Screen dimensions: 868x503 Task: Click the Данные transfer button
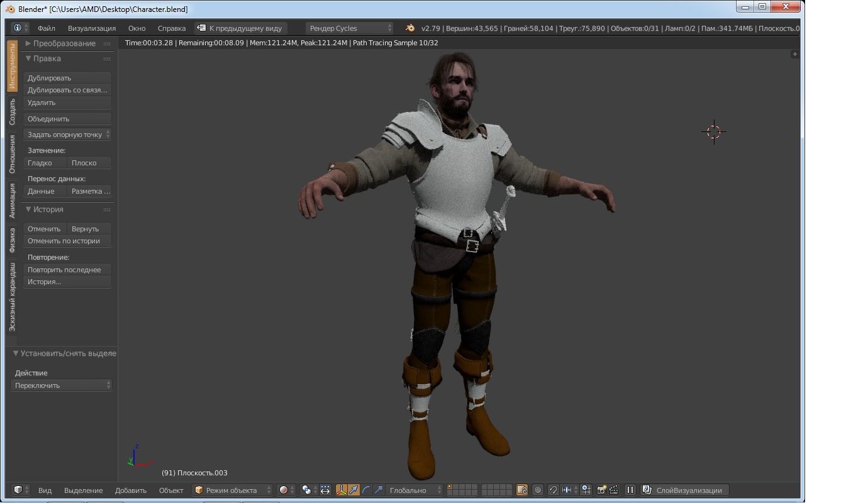tap(45, 191)
